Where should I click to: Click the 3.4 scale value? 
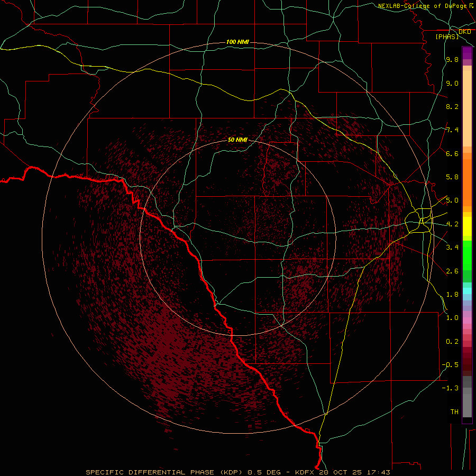(x=452, y=248)
